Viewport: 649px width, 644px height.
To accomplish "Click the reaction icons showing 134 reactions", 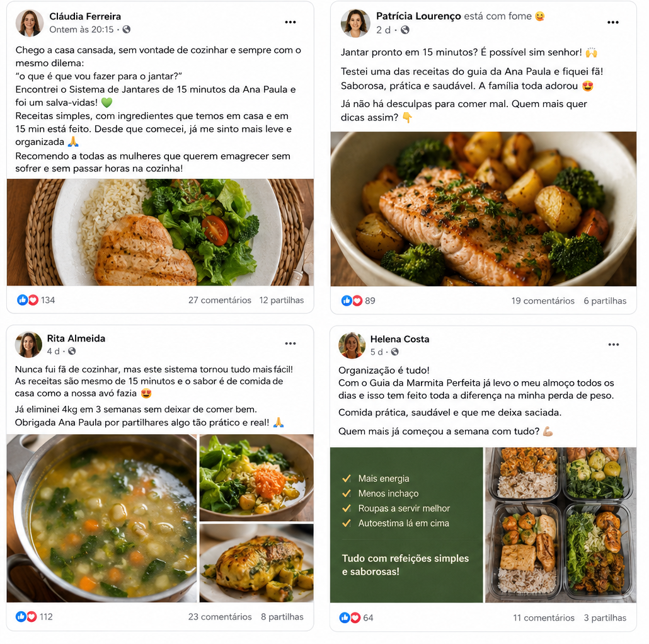I will 28,300.
